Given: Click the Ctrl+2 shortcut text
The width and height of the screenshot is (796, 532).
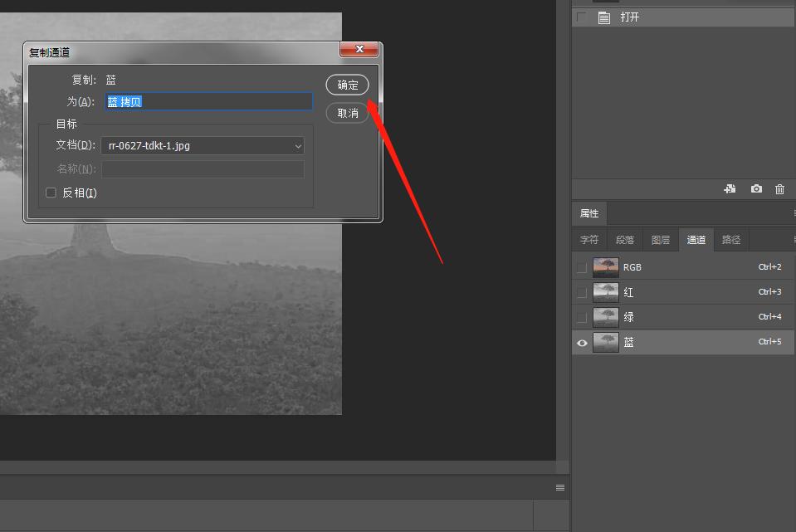Looking at the screenshot, I should tap(769, 266).
